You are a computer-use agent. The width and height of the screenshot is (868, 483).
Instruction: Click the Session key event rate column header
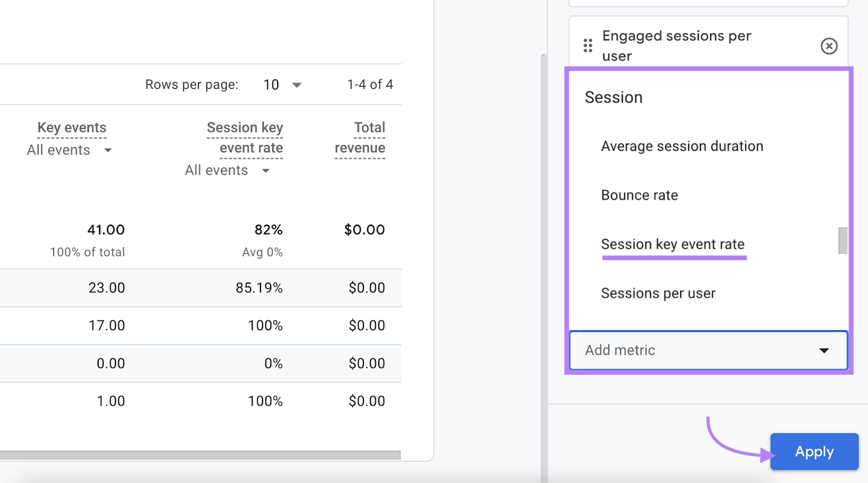245,138
